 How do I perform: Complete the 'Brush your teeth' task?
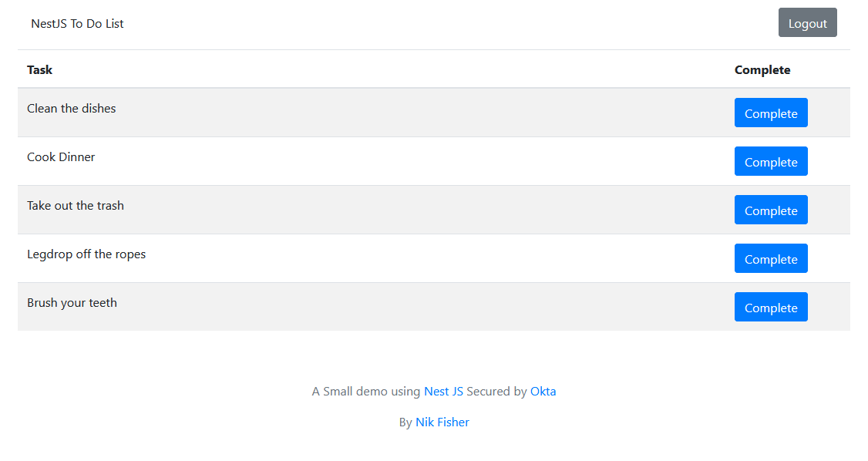tap(771, 308)
